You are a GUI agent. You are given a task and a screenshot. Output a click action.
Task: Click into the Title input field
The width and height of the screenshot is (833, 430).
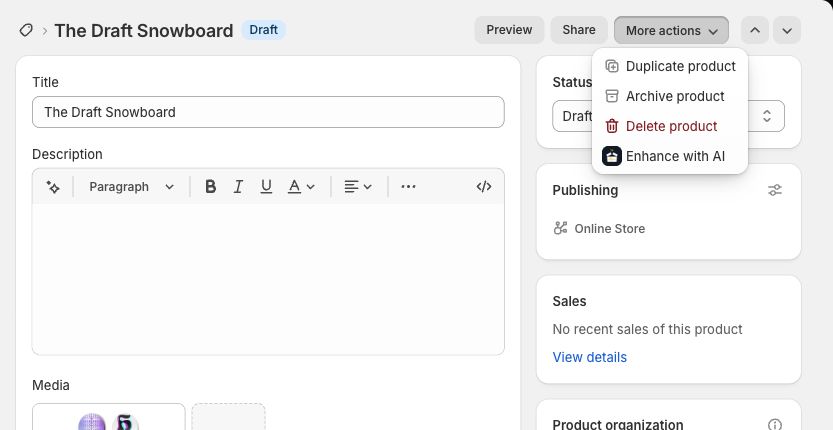268,112
